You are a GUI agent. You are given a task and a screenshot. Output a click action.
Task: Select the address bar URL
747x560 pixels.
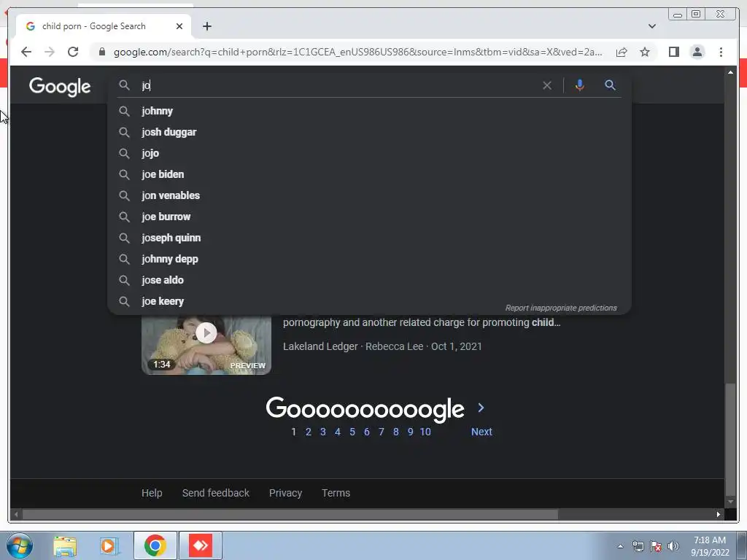(x=357, y=52)
